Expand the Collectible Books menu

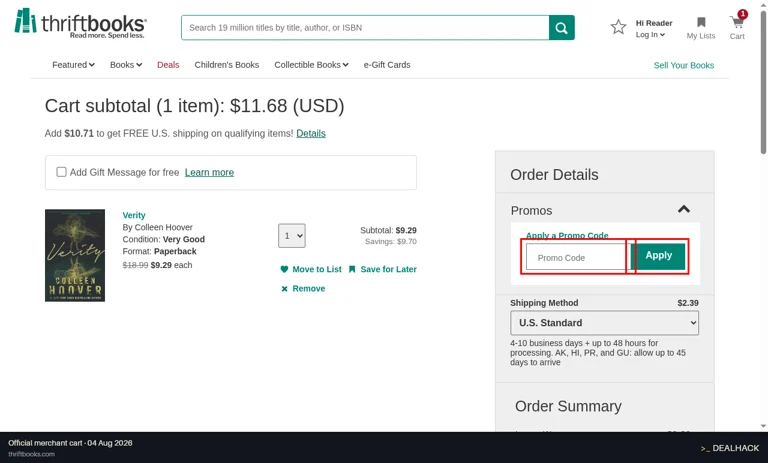coord(311,65)
